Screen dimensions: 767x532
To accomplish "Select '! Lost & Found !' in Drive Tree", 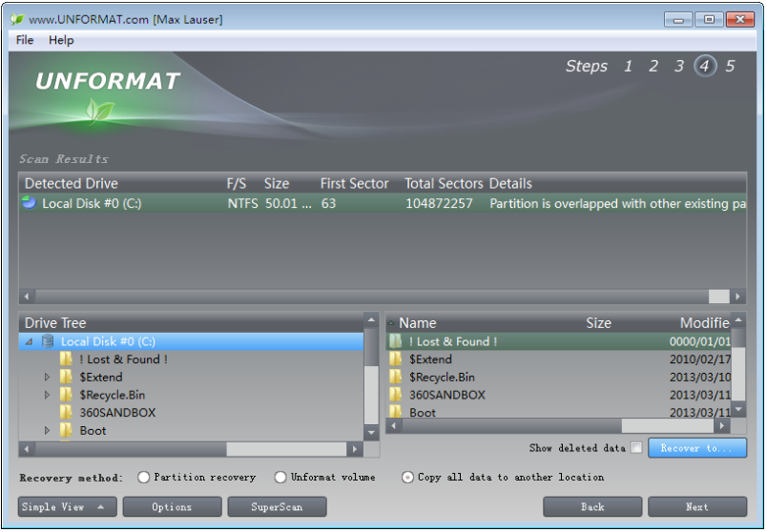I will coord(124,358).
